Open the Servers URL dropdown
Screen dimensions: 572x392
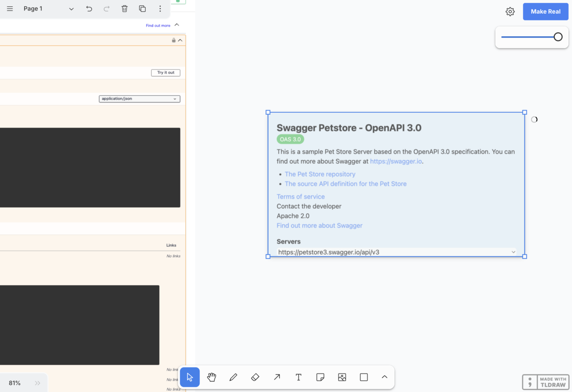tap(396, 252)
